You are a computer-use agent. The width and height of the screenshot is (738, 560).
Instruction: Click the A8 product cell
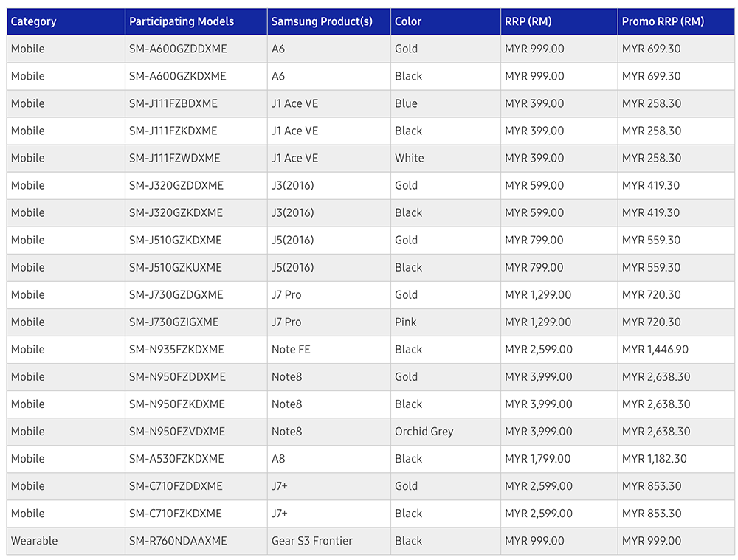(x=278, y=458)
